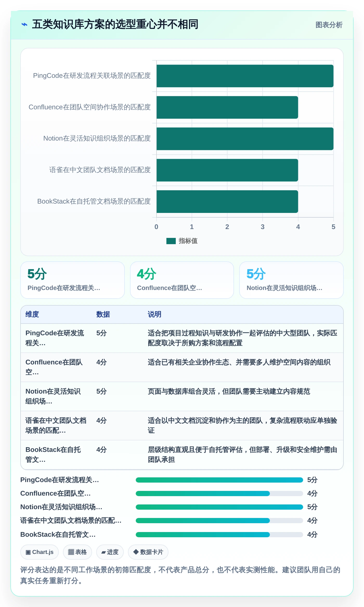The height and width of the screenshot is (607, 364).
Task: Click the Confluence bar in the chart
Action: coord(227,107)
